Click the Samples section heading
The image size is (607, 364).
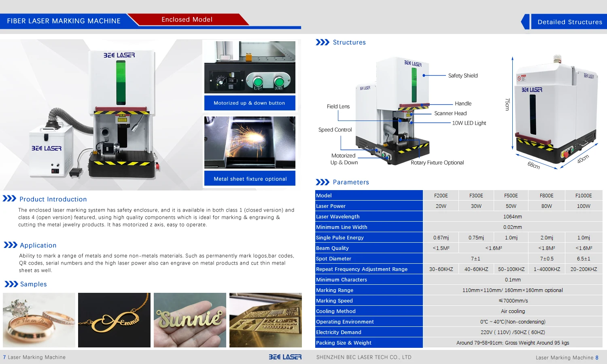pyautogui.click(x=34, y=284)
